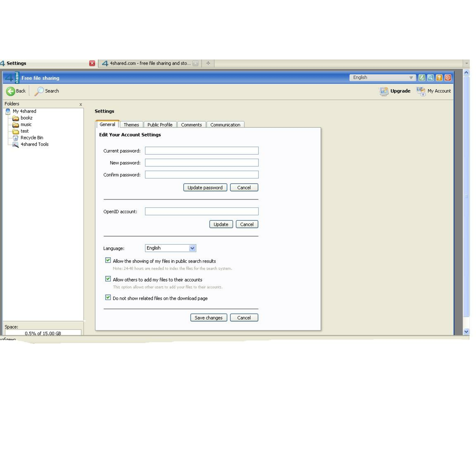
Task: Close the 4shared.com browser tab
Action: pyautogui.click(x=196, y=63)
